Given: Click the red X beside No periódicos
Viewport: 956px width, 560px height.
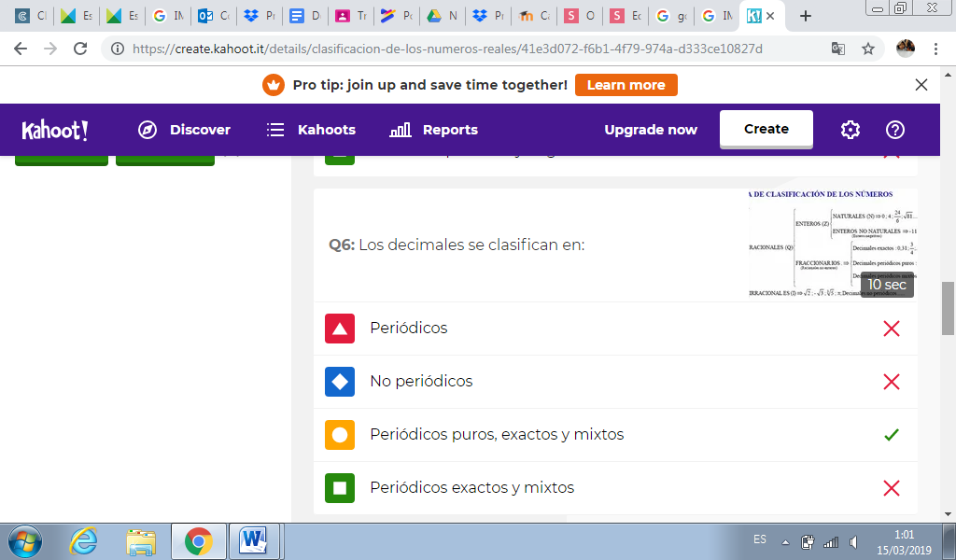Looking at the screenshot, I should (892, 382).
